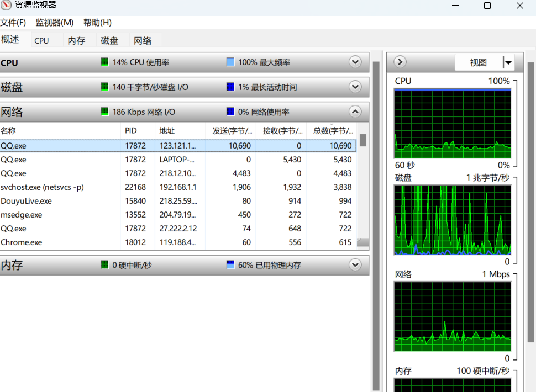
Task: Click the network list scroll down arrow
Action: pos(362,242)
